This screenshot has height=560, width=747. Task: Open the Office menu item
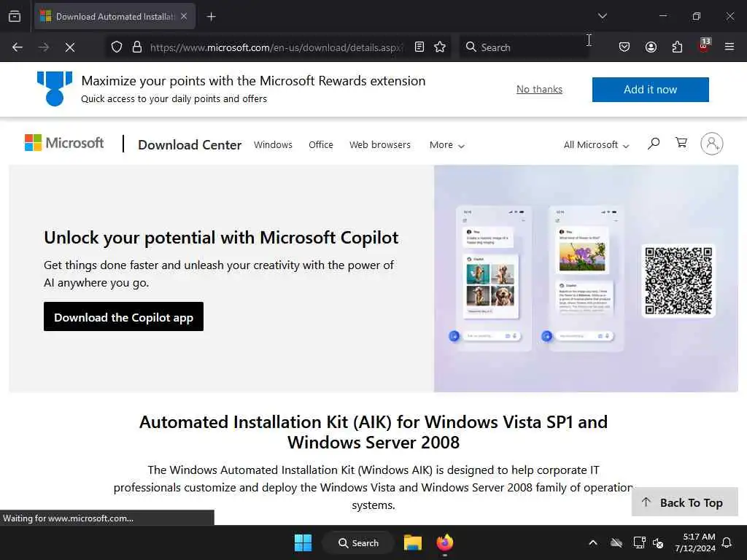pos(321,145)
